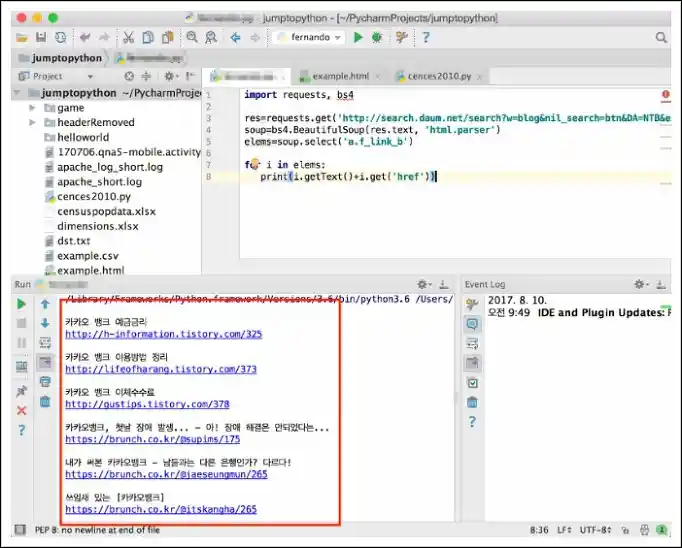Toggle tool window buttons at status bar left
The width and height of the screenshot is (682, 548).
(20, 529)
